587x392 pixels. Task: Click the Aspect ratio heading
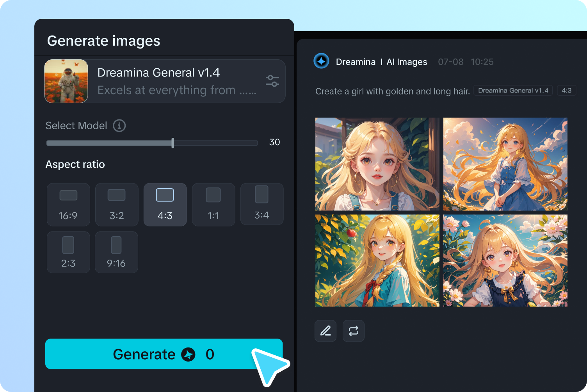(x=75, y=164)
